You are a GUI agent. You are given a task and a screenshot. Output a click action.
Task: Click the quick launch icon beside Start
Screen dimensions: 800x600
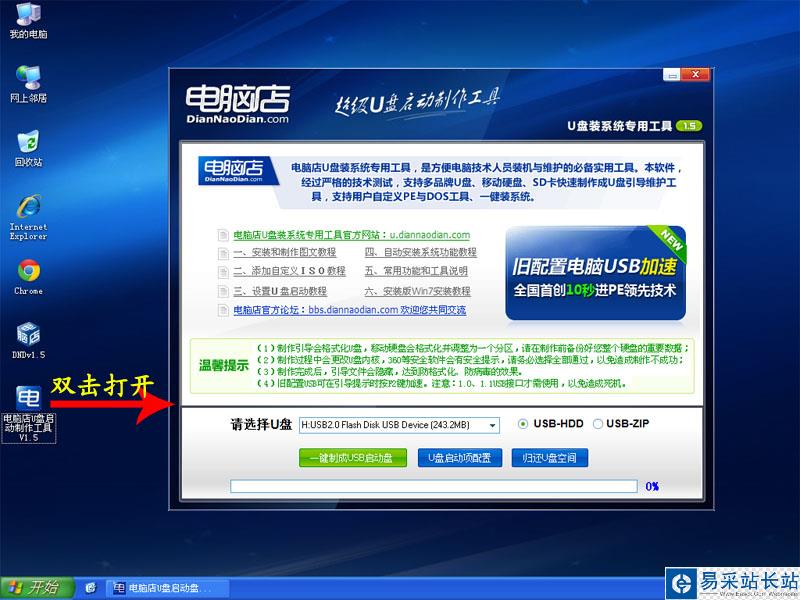point(91,588)
